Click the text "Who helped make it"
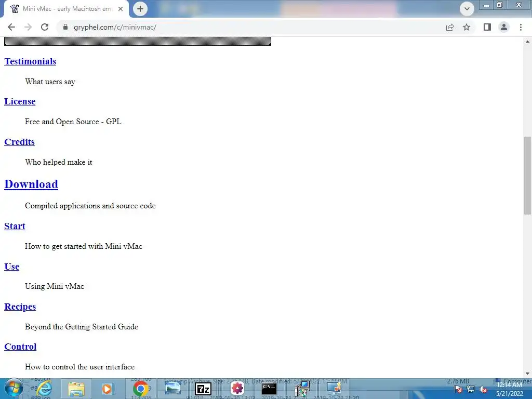 click(x=58, y=162)
